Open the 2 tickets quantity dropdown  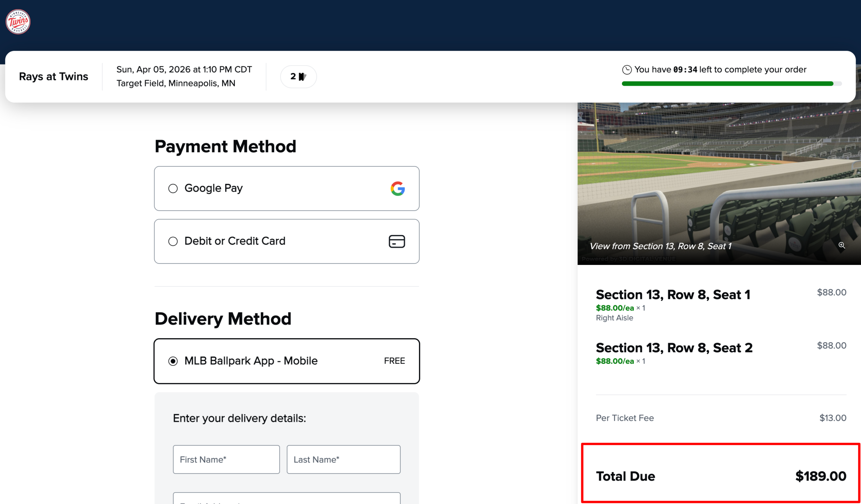pyautogui.click(x=298, y=76)
